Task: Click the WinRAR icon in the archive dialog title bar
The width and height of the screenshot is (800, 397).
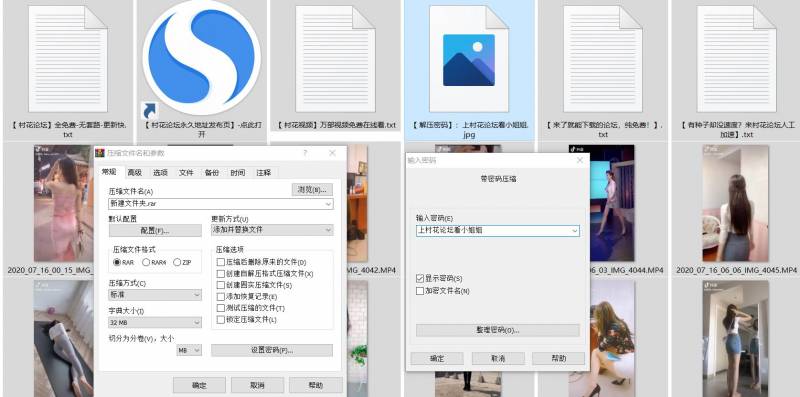Action: click(100, 153)
